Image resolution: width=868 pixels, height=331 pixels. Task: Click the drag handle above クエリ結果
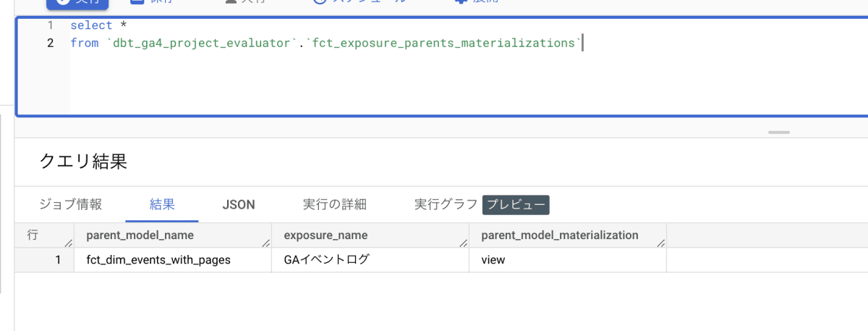pos(779,133)
